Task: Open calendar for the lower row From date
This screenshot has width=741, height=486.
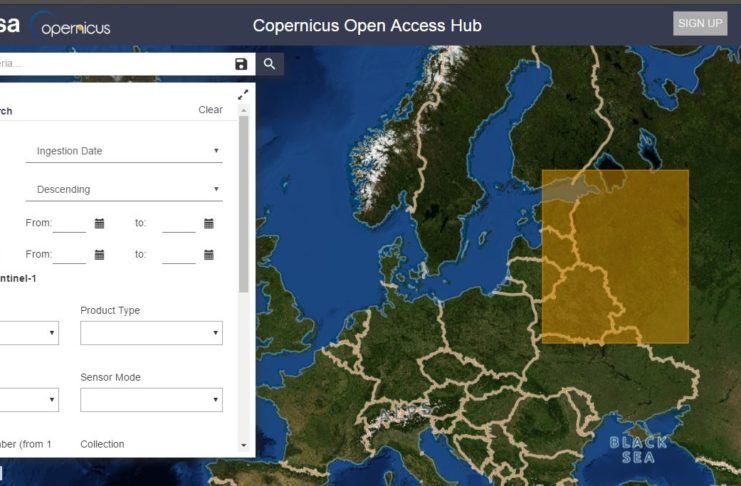Action: (99, 255)
